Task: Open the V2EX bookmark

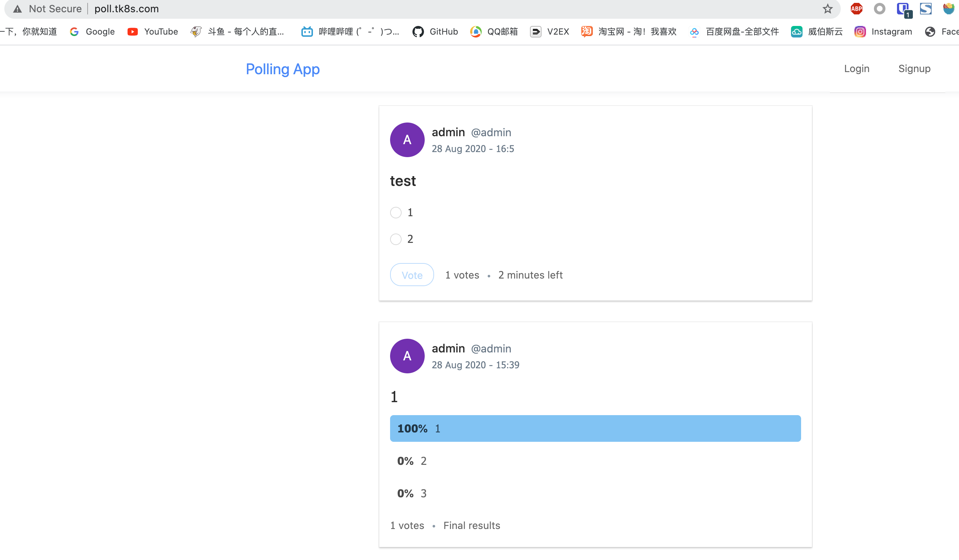Action: [x=549, y=32]
